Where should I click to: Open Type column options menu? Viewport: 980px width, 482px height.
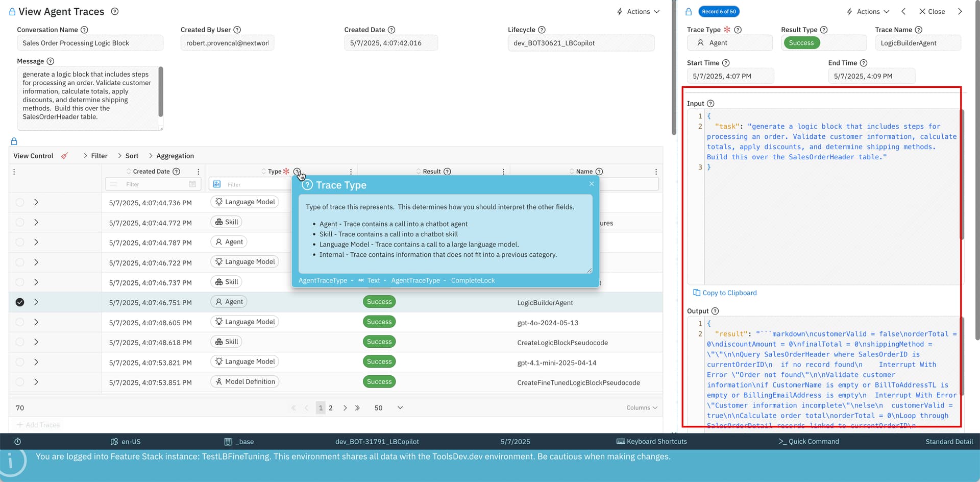(351, 172)
